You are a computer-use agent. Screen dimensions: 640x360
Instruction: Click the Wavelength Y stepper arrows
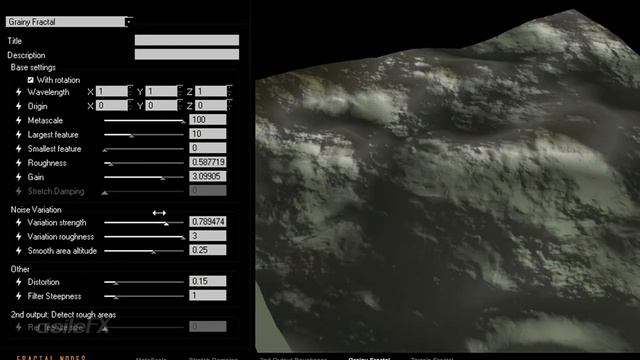coord(180,92)
